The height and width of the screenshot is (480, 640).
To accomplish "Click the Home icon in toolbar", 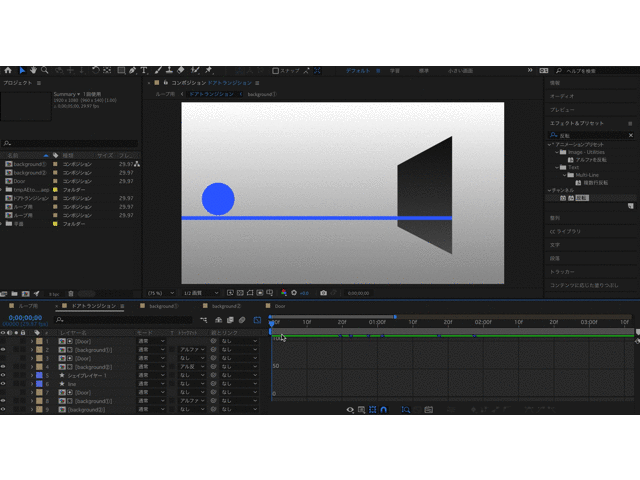I will click(x=8, y=71).
